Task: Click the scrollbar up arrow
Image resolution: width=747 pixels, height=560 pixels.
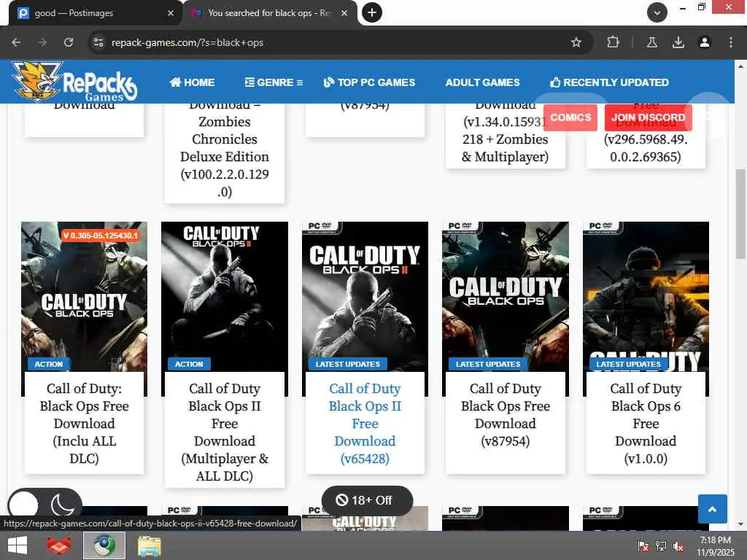Action: (x=740, y=66)
